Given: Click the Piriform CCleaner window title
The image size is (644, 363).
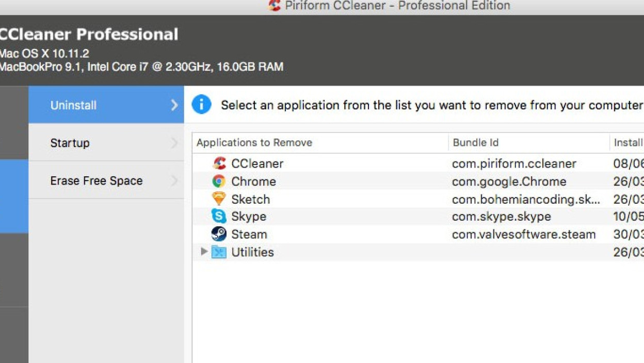Looking at the screenshot, I should (397, 6).
